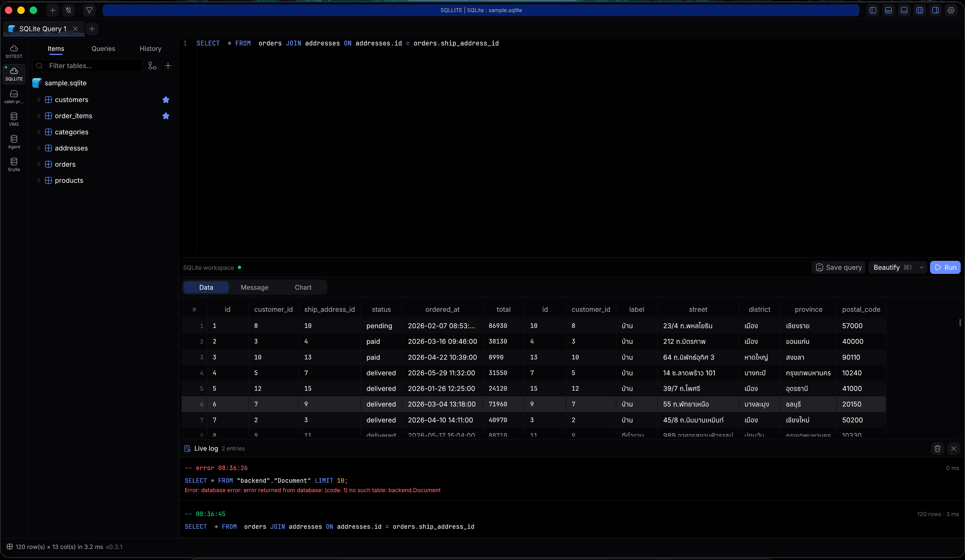Click the ordered_at column header
The image size is (965, 560).
point(442,310)
